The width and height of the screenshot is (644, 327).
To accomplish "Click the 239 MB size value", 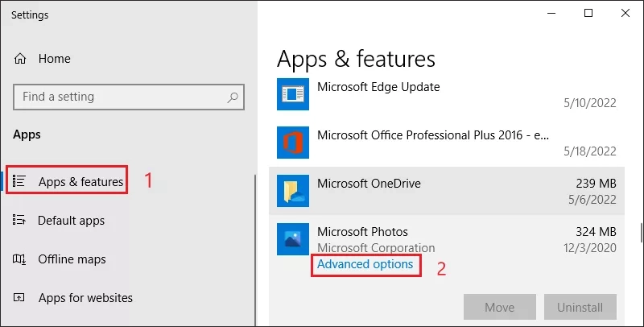I will [x=596, y=183].
